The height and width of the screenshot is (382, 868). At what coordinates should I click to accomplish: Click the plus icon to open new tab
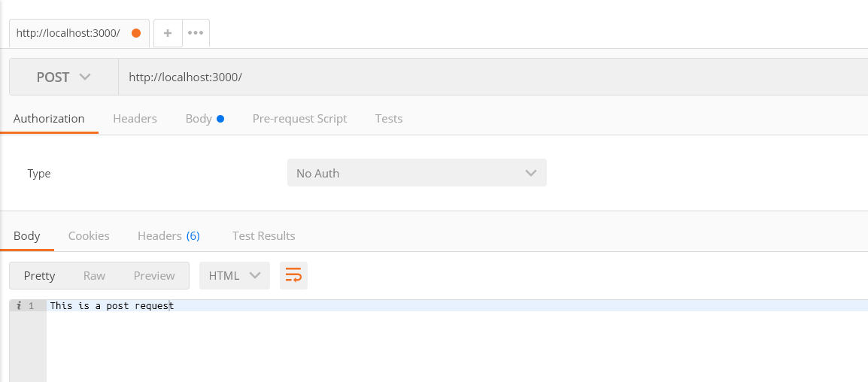[168, 32]
